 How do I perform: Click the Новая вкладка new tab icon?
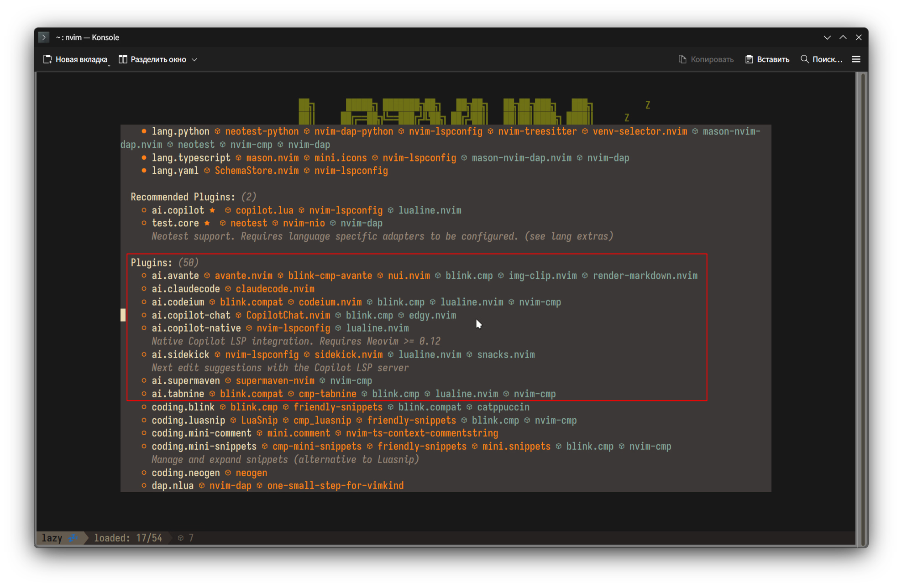coord(47,59)
